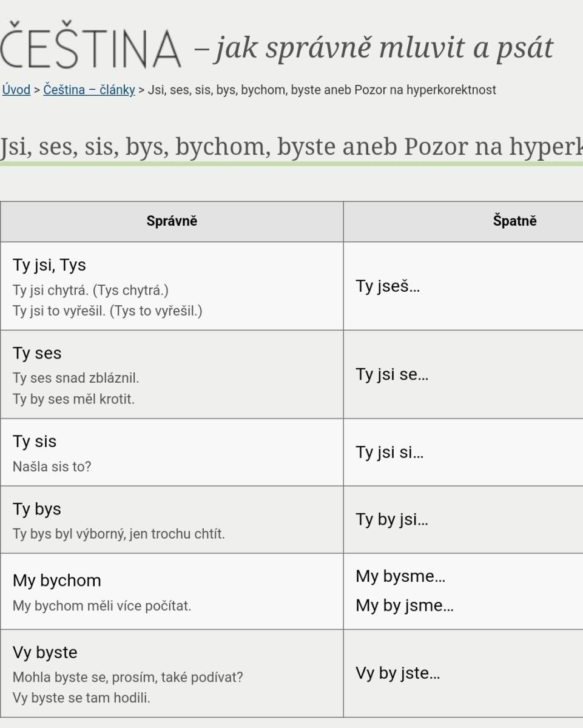The height and width of the screenshot is (728, 583).
Task: Click the Ty bys row title
Action: tap(37, 509)
